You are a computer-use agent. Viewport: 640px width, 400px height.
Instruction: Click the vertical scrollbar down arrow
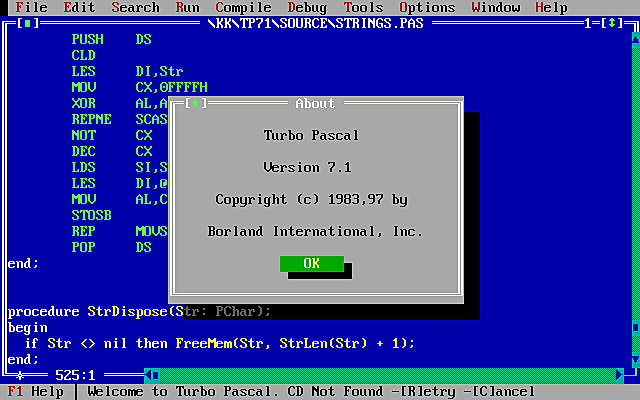636,359
